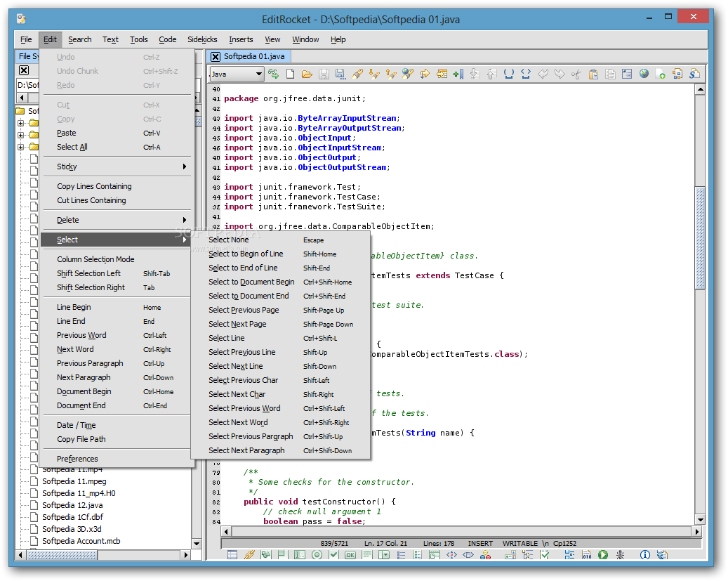Viewport: 728px width, 581px height.
Task: Open a file with the folder icon
Action: [307, 74]
